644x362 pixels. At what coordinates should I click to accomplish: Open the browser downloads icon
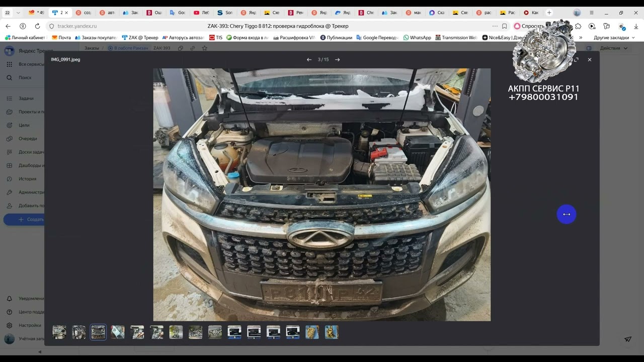636,26
